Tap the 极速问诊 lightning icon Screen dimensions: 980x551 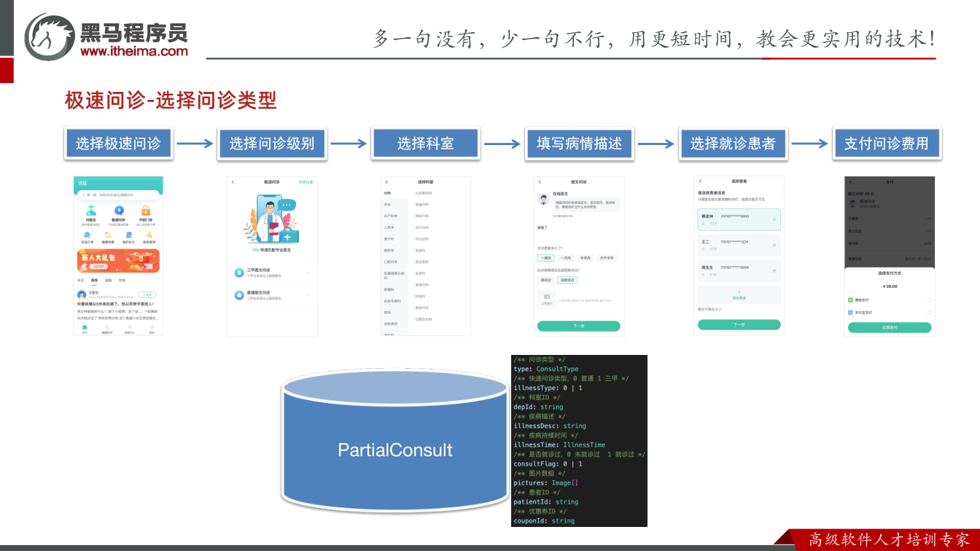(119, 210)
